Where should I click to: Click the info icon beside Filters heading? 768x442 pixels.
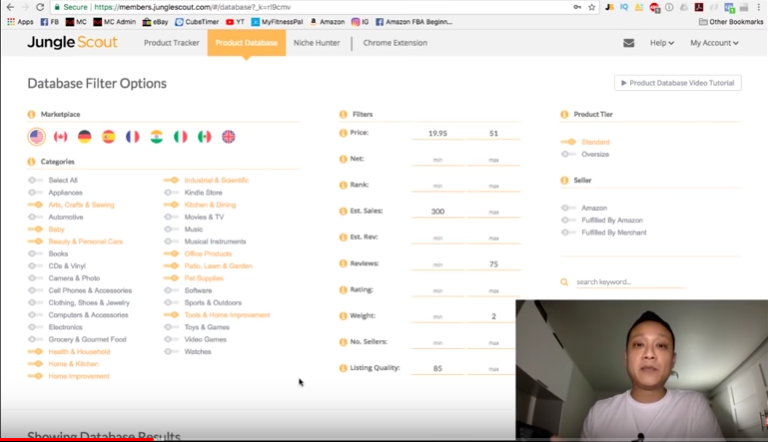click(x=343, y=114)
